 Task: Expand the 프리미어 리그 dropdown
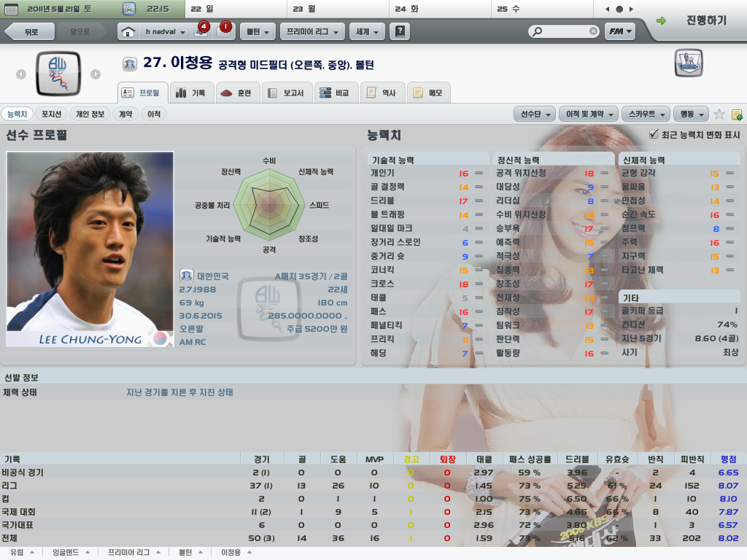314,32
